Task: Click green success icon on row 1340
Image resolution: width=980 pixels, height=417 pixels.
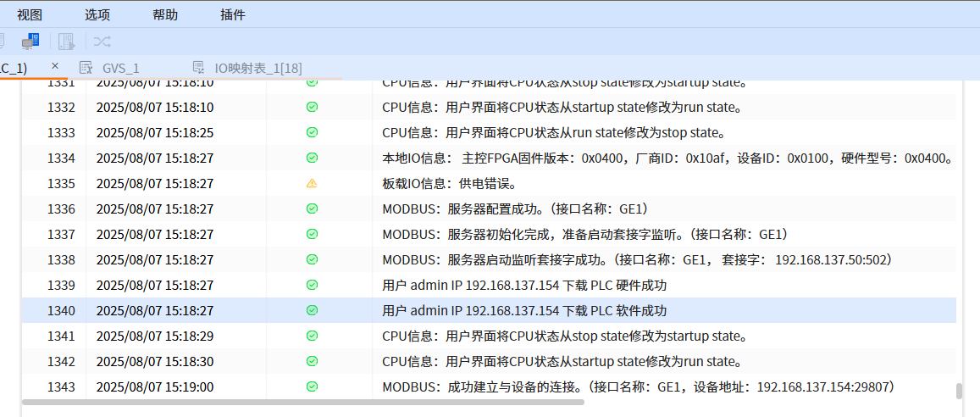Action: [x=312, y=310]
